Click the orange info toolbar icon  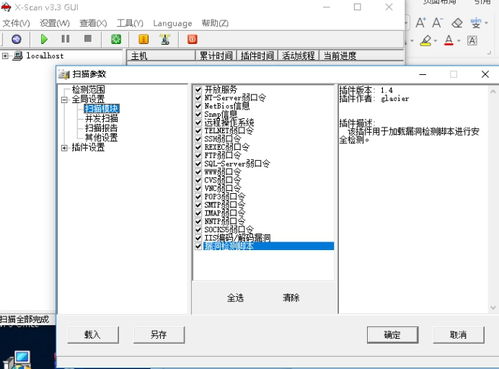144,39
